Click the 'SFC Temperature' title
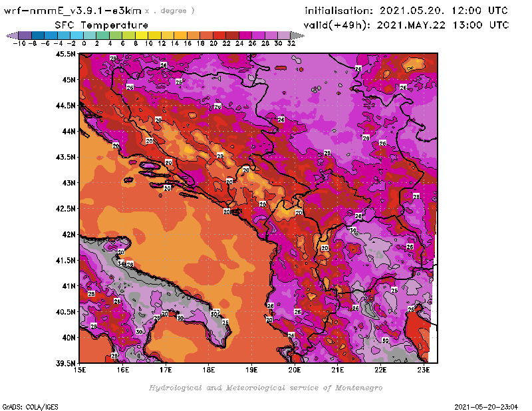The width and height of the screenshot is (532, 411). point(102,25)
